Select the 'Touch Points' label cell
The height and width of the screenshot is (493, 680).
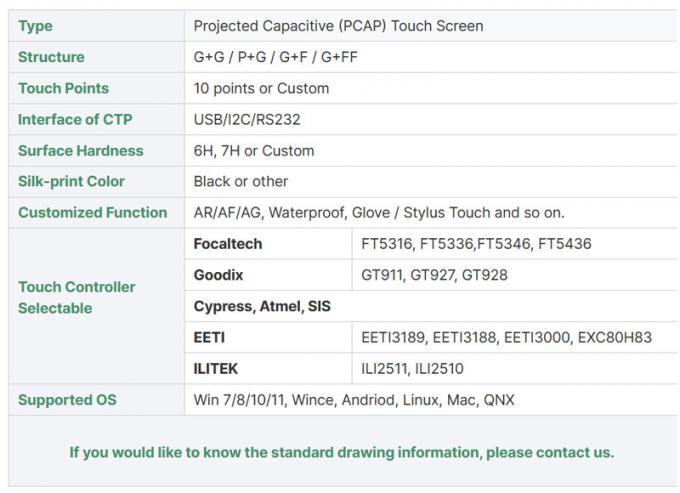point(63,88)
